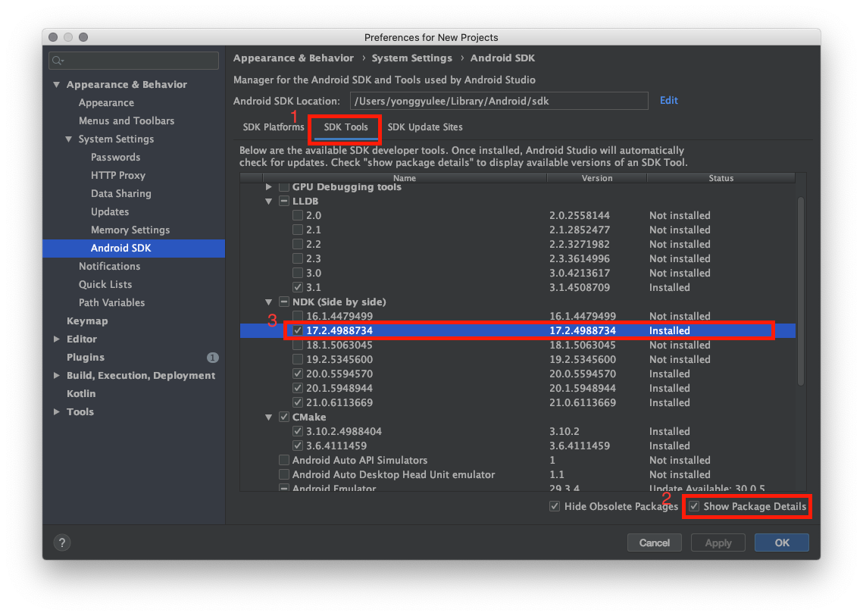Collapse Appearance & Behavior section
This screenshot has height=616, width=863.
coord(56,84)
